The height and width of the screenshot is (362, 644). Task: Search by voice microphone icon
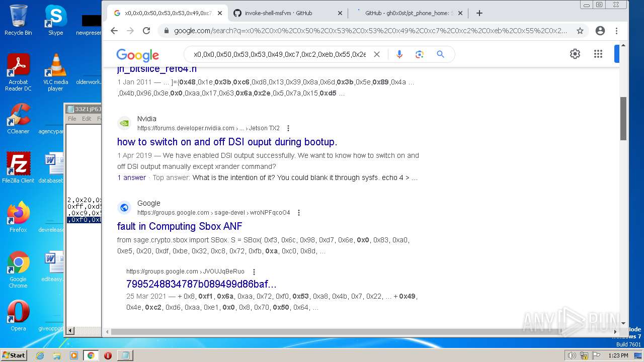pos(399,54)
